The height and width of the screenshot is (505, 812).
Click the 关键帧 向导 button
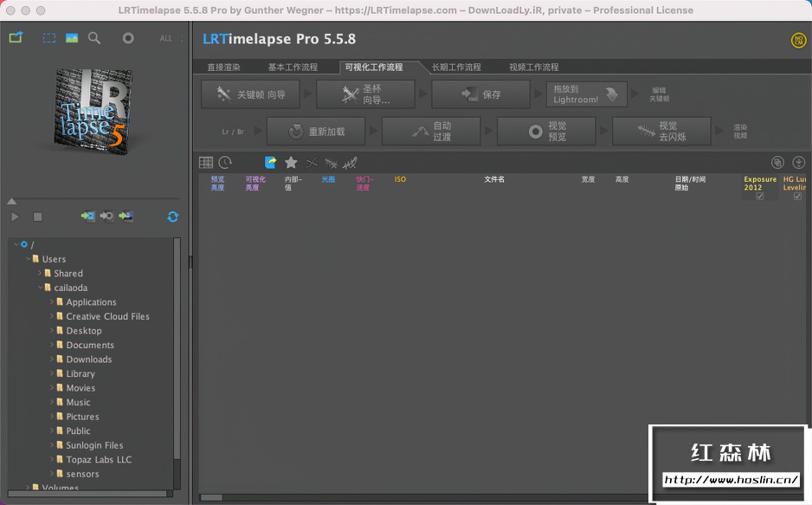(x=251, y=94)
